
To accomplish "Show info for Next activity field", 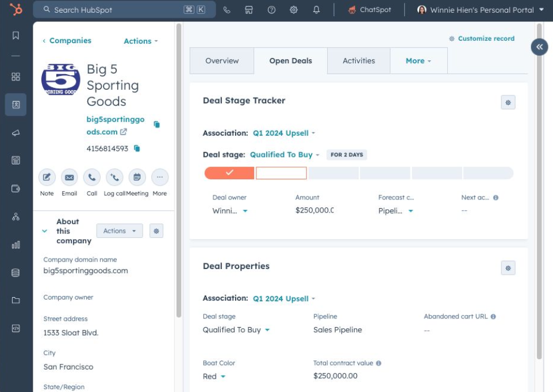I will coord(496,197).
